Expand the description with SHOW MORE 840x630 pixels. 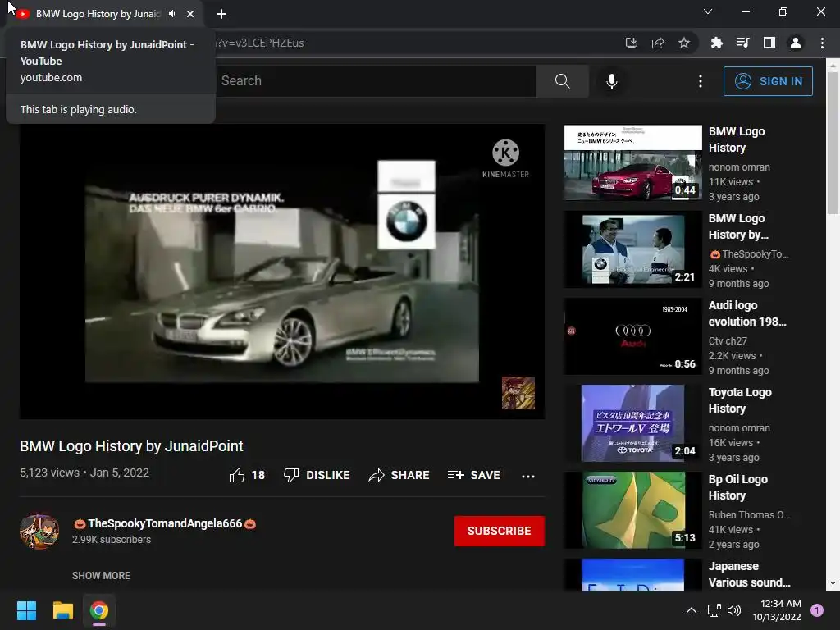(x=101, y=575)
